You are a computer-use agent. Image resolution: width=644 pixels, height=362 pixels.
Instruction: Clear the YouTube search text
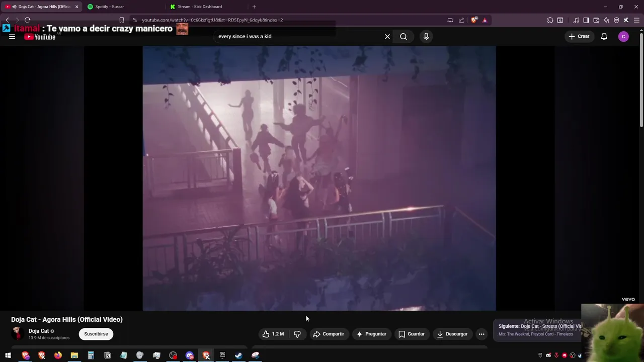click(387, 36)
